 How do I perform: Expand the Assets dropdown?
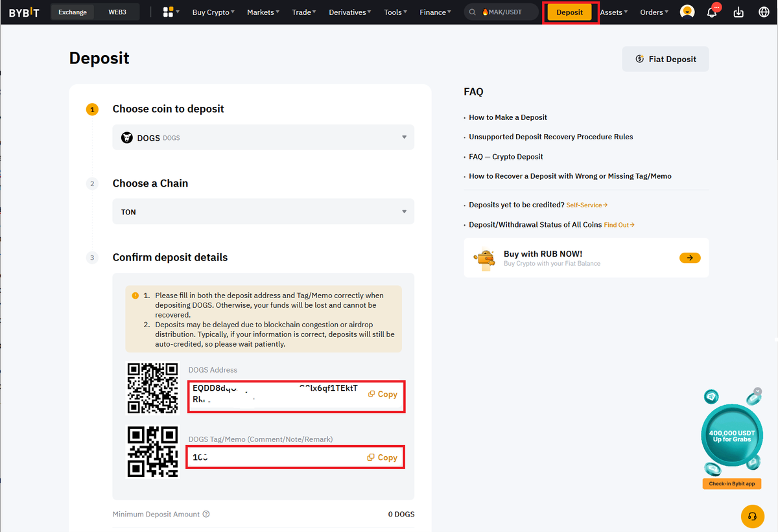tap(613, 12)
